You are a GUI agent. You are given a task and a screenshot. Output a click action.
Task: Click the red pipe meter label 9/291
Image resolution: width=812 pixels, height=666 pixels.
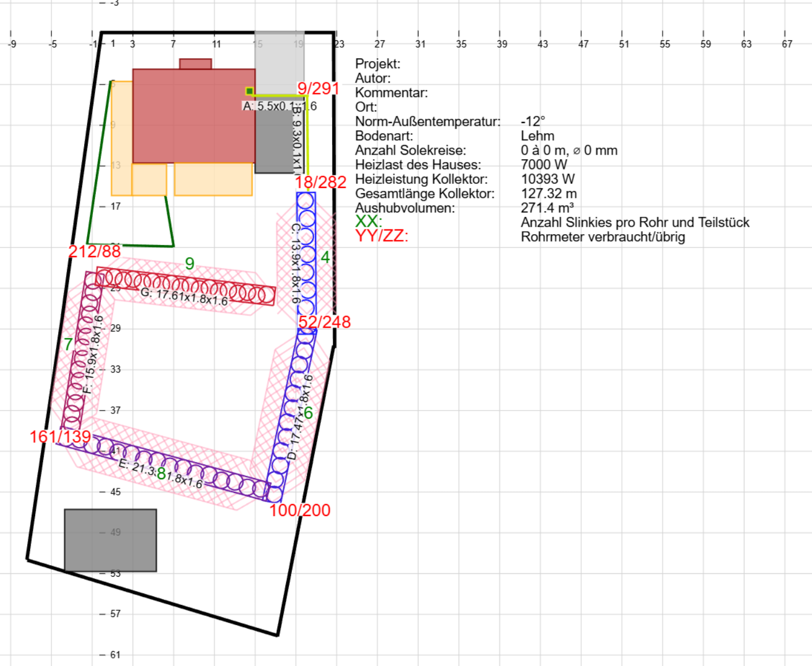click(x=318, y=88)
